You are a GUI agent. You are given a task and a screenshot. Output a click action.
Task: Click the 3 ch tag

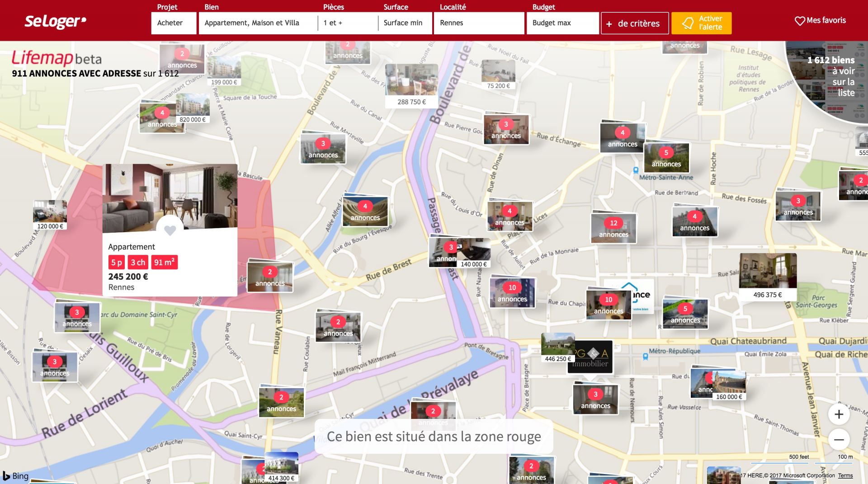[138, 262]
